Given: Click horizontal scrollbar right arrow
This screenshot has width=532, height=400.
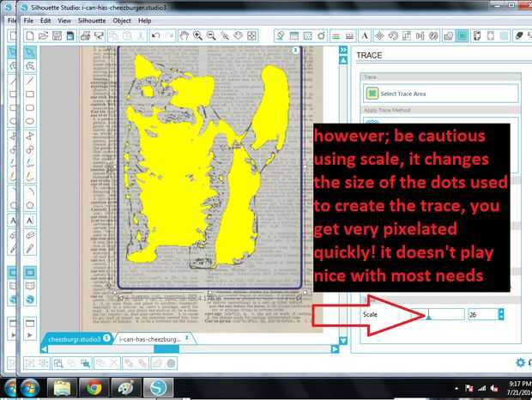Looking at the screenshot, I should 335,349.
